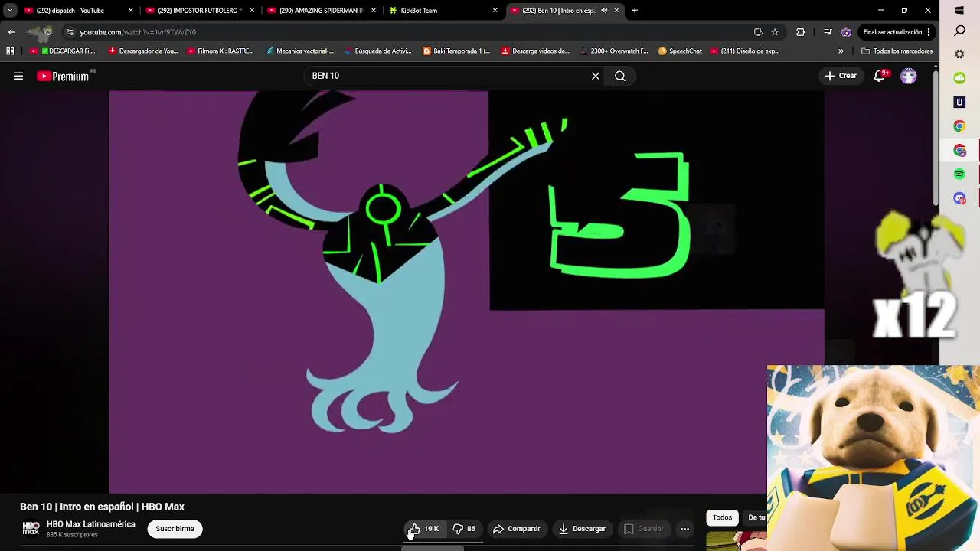Image resolution: width=980 pixels, height=551 pixels.
Task: Open the Chrome profile avatar
Action: point(846,32)
